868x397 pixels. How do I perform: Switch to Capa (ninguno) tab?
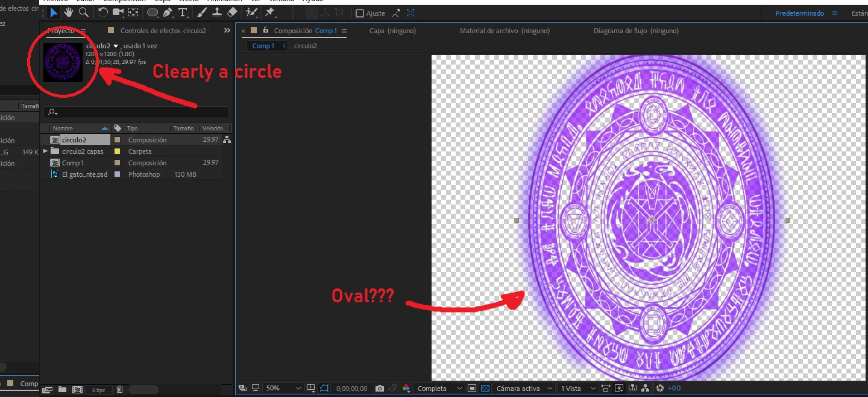point(392,31)
